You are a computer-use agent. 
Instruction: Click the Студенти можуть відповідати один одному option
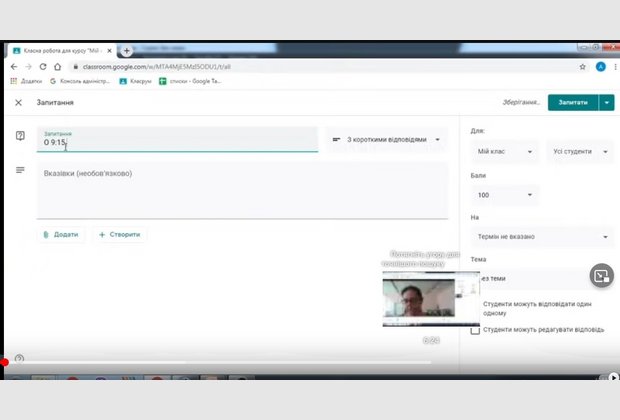[537, 308]
